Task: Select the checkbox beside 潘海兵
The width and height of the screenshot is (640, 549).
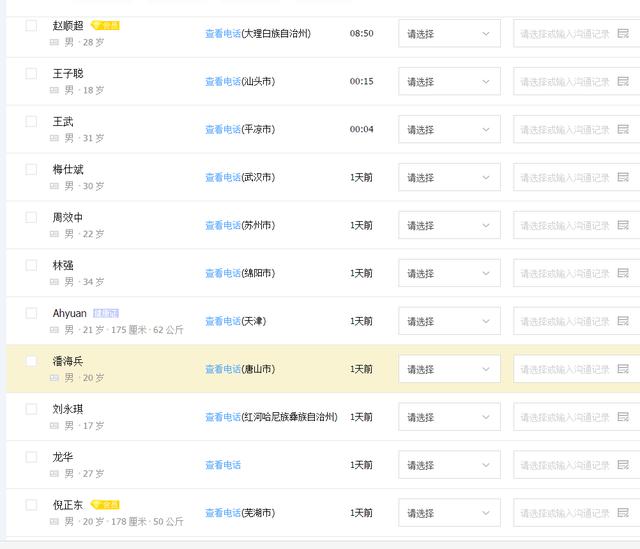Action: (31, 361)
